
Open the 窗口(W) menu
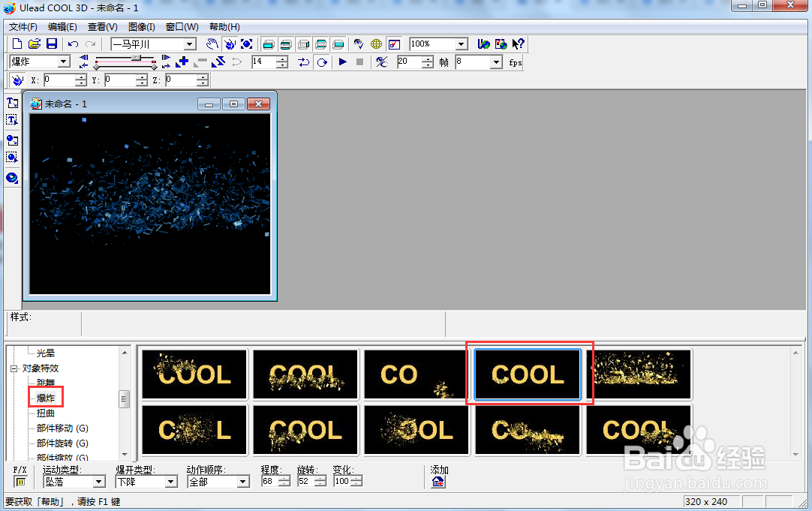pos(182,27)
